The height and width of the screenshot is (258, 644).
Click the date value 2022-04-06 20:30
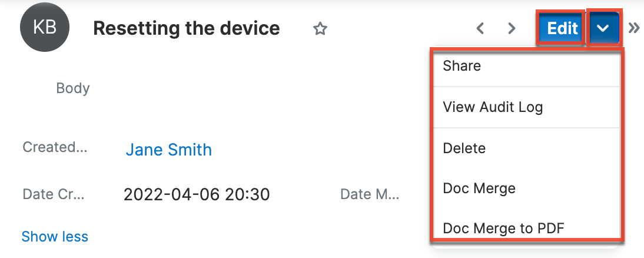197,194
